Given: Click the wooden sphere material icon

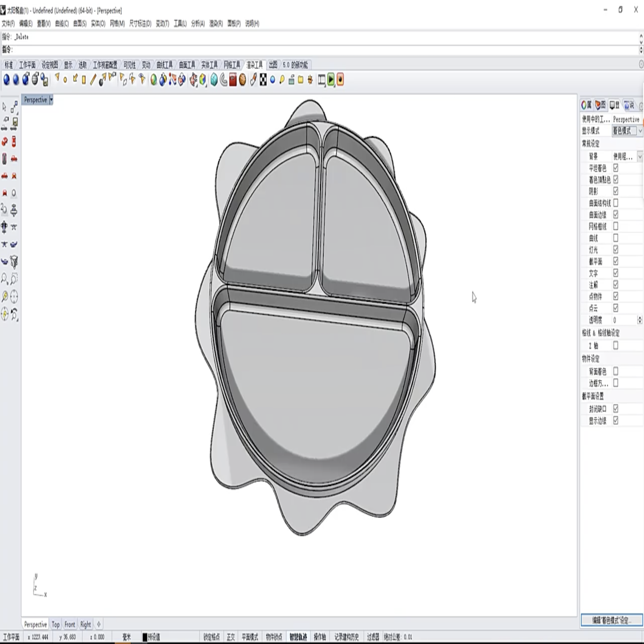Looking at the screenshot, I should (x=242, y=80).
